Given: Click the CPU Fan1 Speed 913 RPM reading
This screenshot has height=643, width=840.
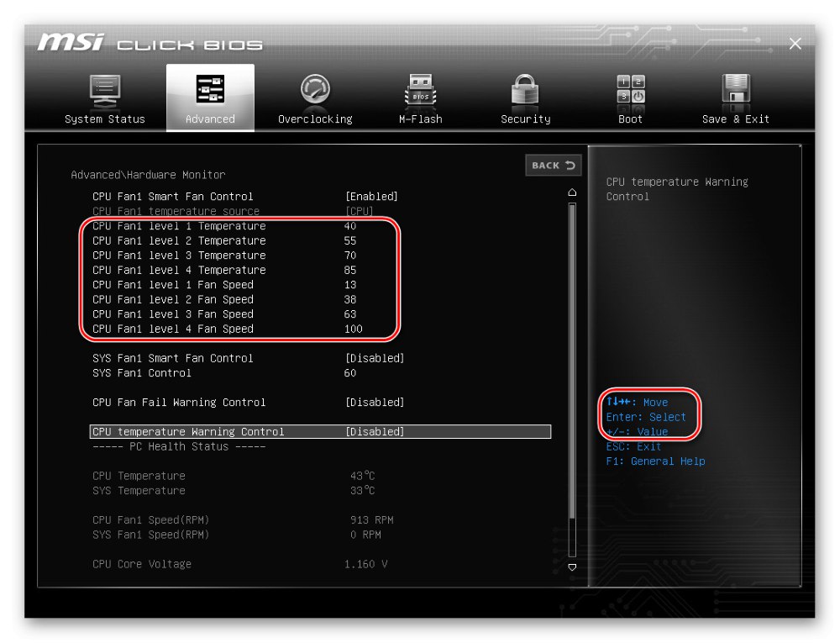Looking at the screenshot, I should pyautogui.click(x=371, y=519).
